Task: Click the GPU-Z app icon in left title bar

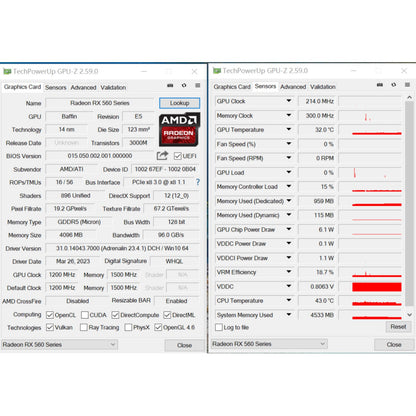Action: 7,71
